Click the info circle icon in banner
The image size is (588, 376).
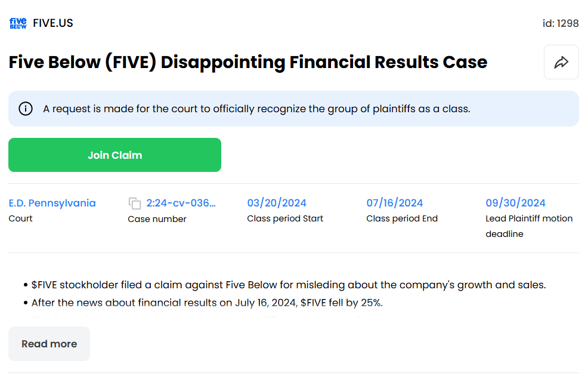[26, 109]
